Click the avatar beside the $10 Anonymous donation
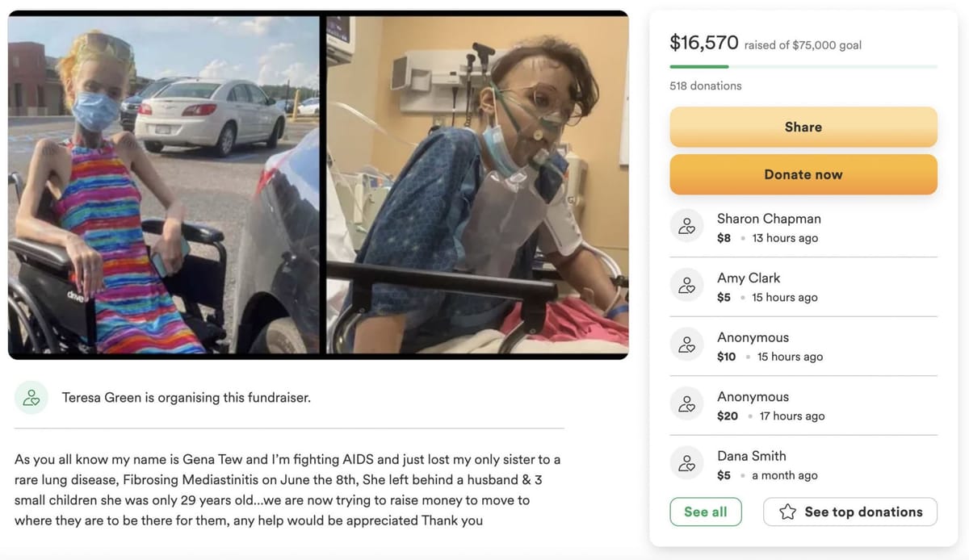The image size is (969, 560). point(686,345)
